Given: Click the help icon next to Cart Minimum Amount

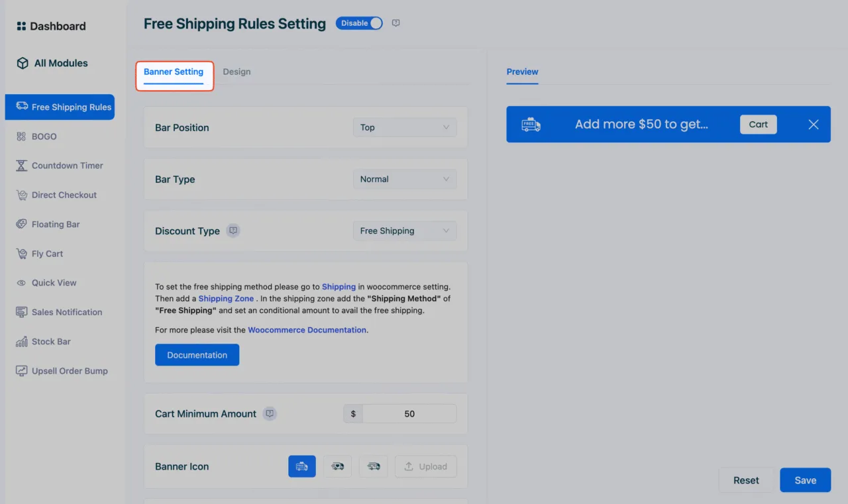Looking at the screenshot, I should (270, 413).
